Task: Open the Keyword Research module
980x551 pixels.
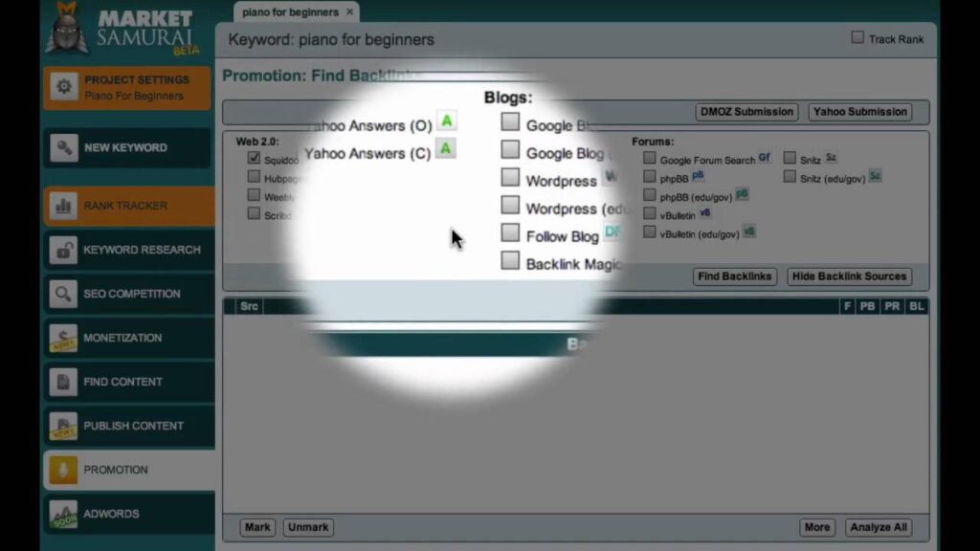Action: pos(129,250)
